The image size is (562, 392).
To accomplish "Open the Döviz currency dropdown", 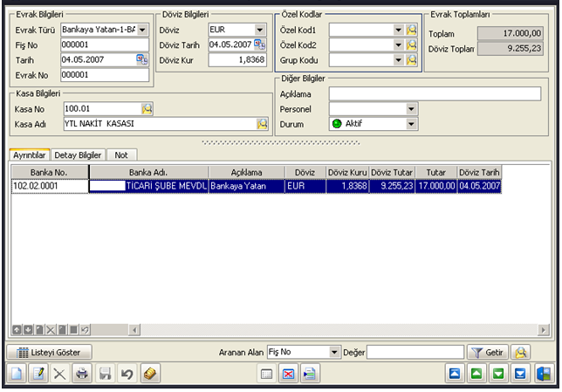I will click(260, 30).
